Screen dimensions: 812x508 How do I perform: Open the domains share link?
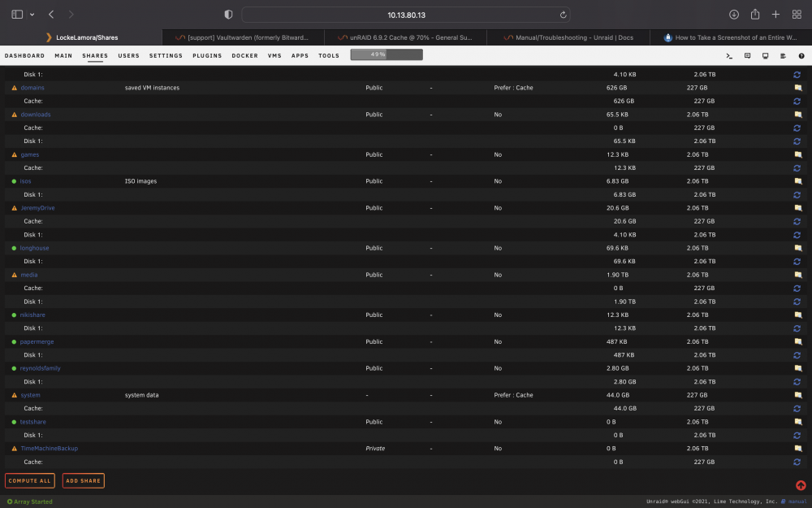click(32, 88)
